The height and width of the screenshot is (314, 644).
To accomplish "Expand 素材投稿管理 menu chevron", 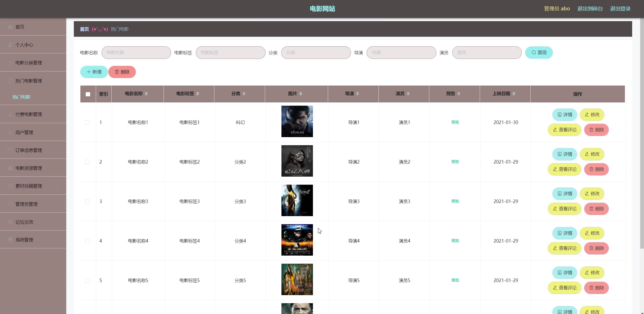I will pos(58,185).
